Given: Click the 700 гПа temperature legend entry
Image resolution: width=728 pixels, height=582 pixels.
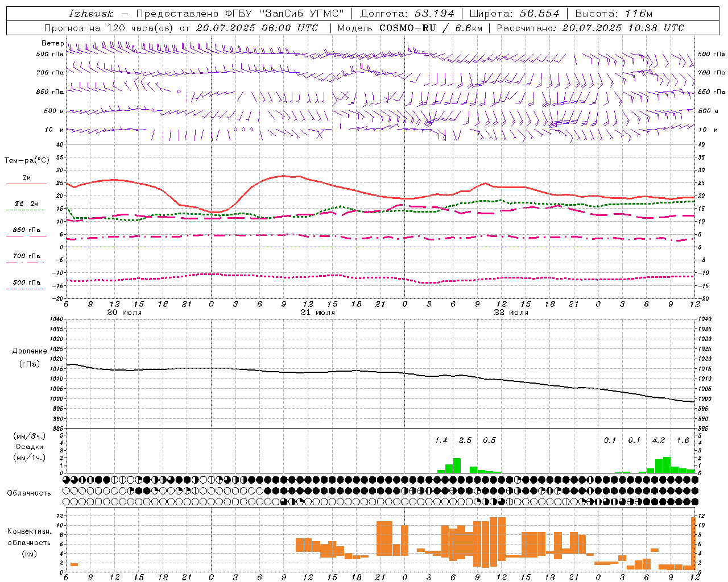Looking at the screenshot, I should tap(27, 256).
